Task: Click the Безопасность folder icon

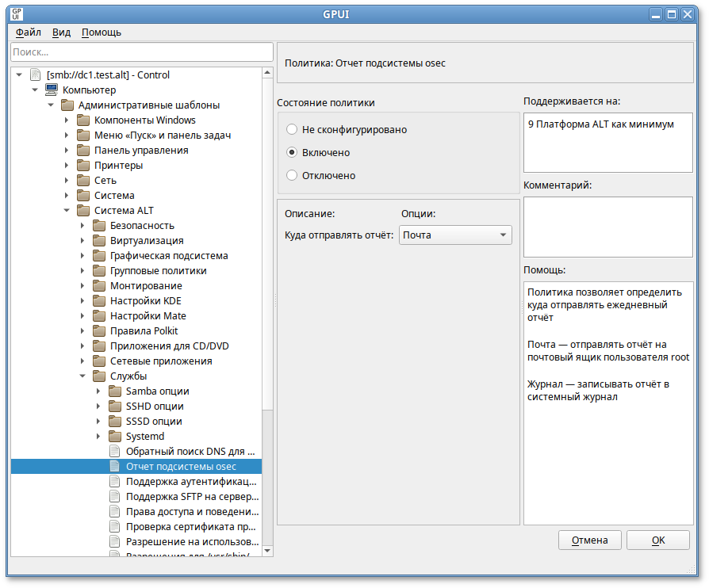Action: click(x=99, y=226)
